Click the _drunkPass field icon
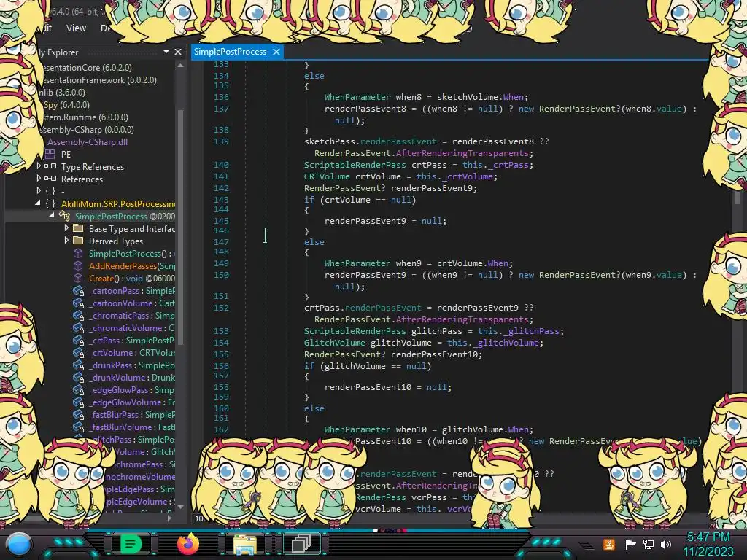The image size is (747, 560). (x=79, y=365)
